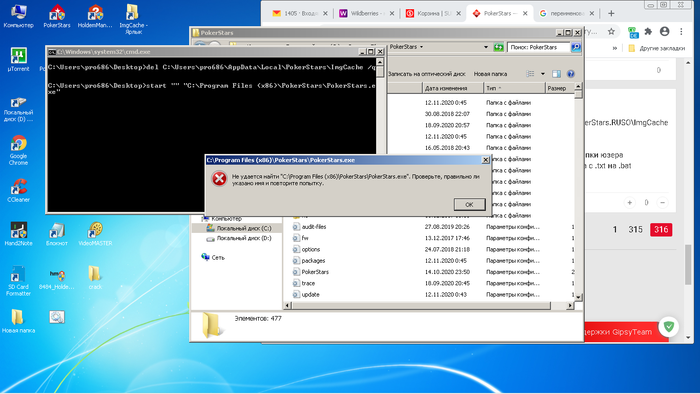The width and height of the screenshot is (700, 394).
Task: Click the green shield badge in Chrome page
Action: 668,326
